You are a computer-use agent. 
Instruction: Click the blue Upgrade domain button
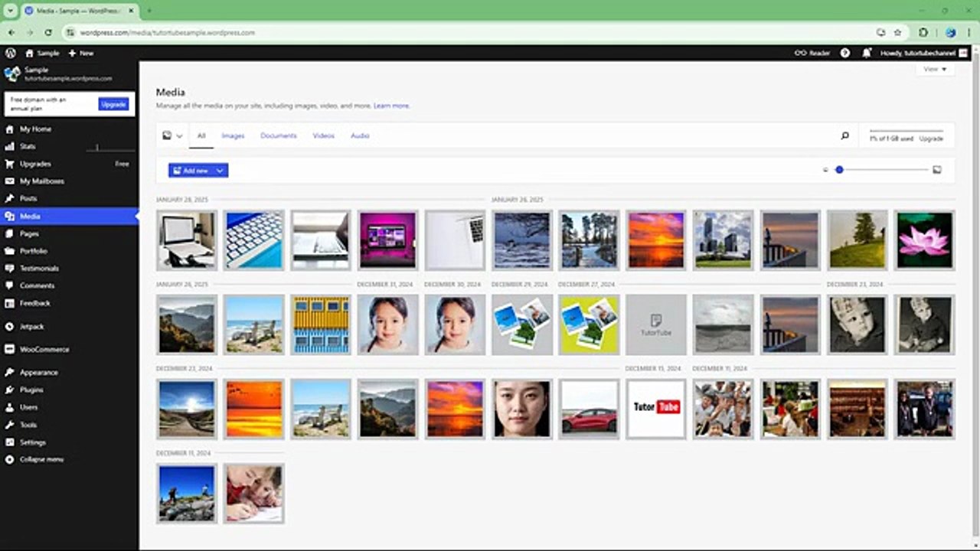click(113, 104)
